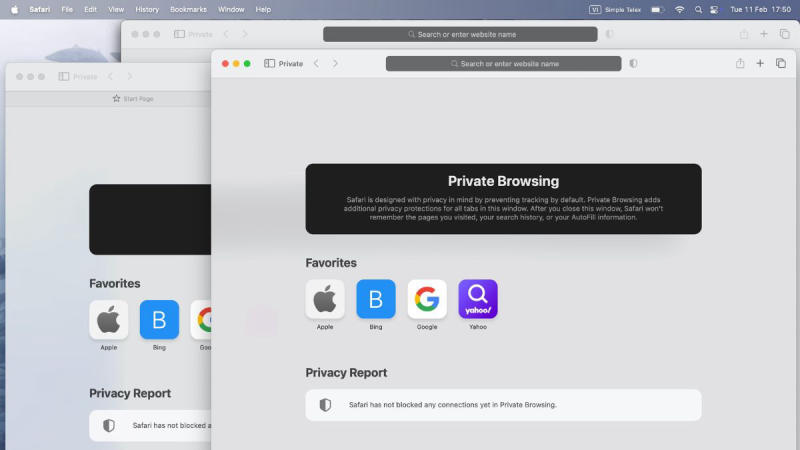Open the privacy shield icon beside the front address bar
Image resolution: width=800 pixels, height=450 pixels.
click(633, 63)
